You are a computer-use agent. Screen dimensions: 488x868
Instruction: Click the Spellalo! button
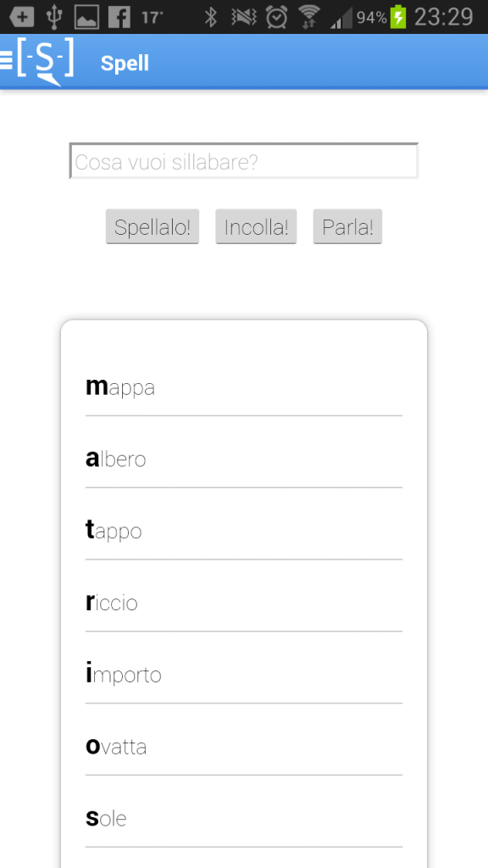tap(152, 226)
